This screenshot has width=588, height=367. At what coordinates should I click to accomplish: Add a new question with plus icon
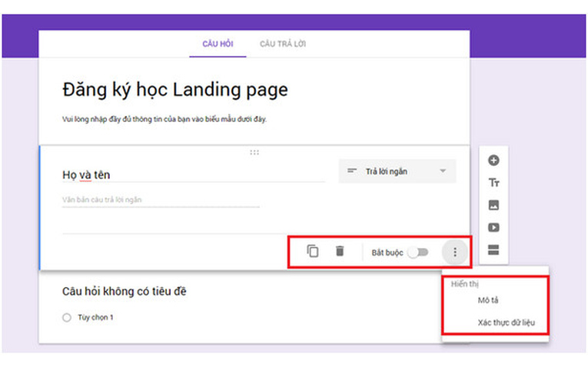point(493,160)
